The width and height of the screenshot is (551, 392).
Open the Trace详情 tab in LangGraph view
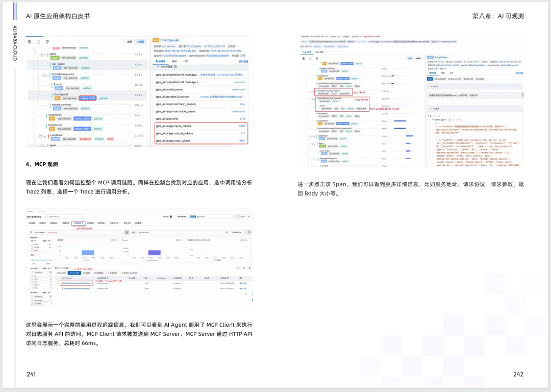point(307,52)
